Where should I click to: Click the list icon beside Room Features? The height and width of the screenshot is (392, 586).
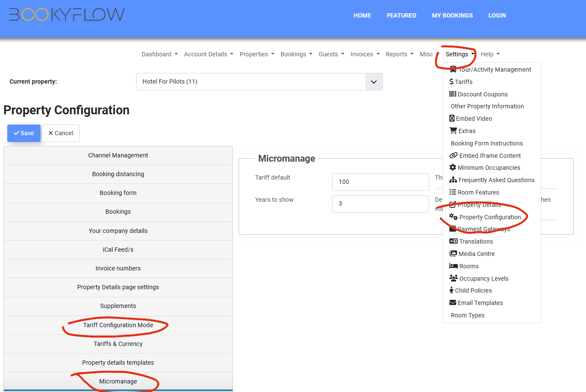452,192
